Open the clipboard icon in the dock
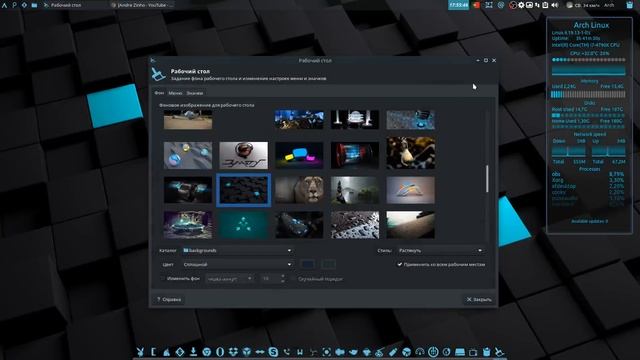640x360 pixels. coord(487,352)
